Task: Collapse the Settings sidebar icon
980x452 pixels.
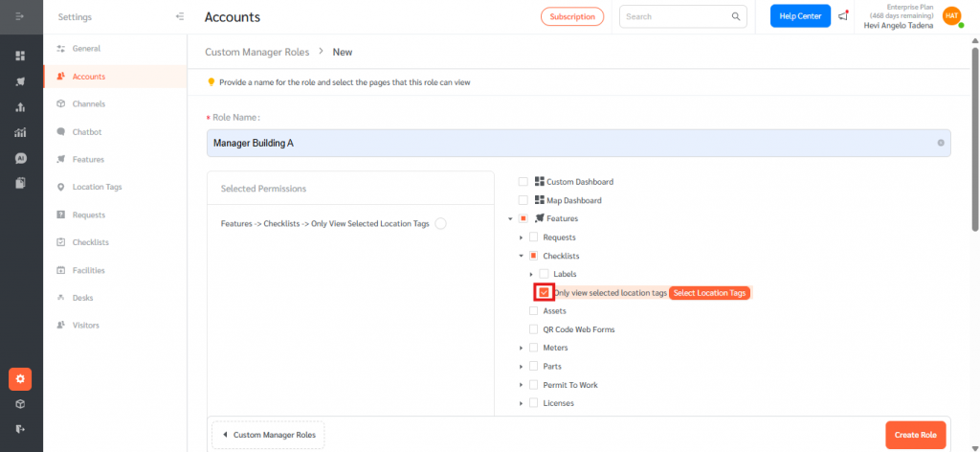Action: (x=180, y=17)
